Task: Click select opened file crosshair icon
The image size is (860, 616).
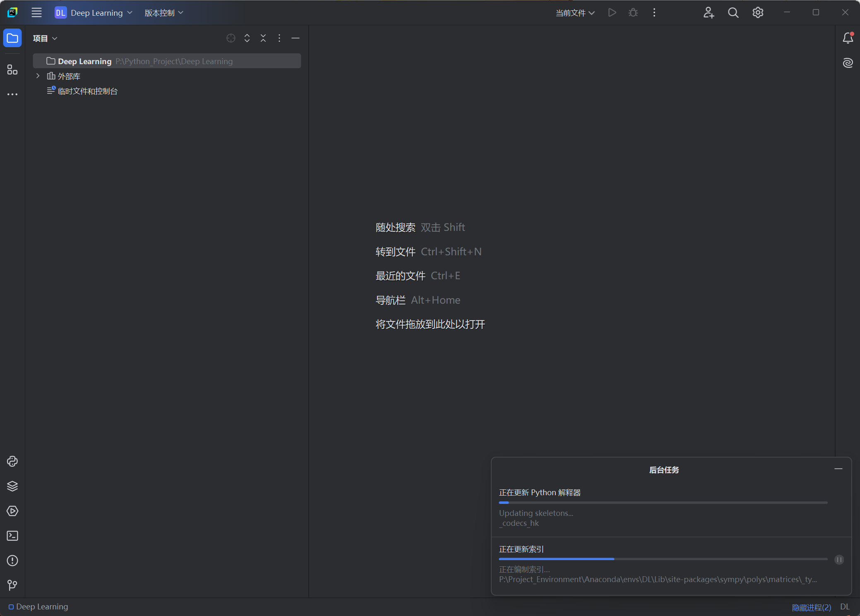Action: tap(231, 38)
